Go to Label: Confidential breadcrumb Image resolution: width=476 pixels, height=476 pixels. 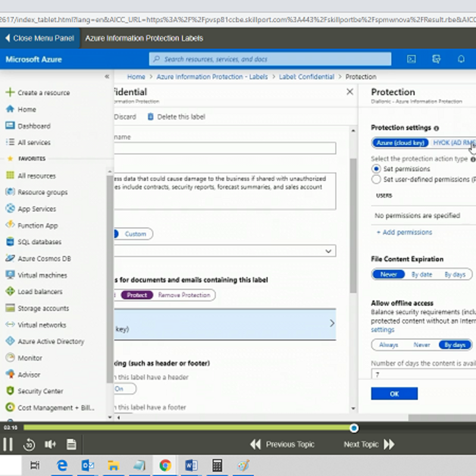[306, 77]
